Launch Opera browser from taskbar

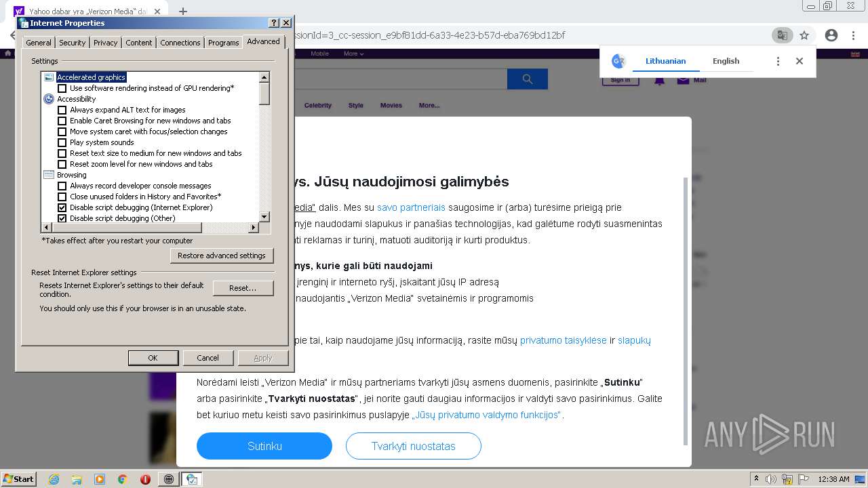(x=145, y=479)
